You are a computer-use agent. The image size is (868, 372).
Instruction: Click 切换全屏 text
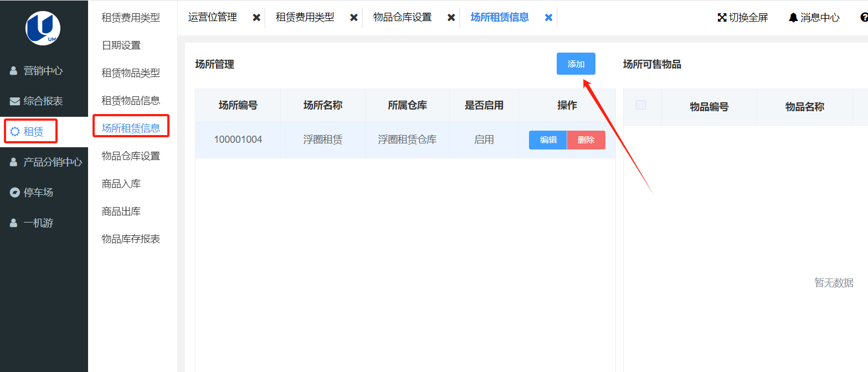click(x=748, y=18)
